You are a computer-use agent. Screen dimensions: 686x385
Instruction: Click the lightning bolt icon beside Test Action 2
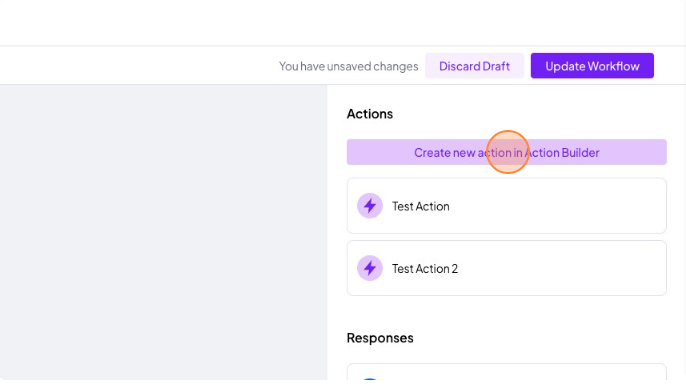point(370,268)
